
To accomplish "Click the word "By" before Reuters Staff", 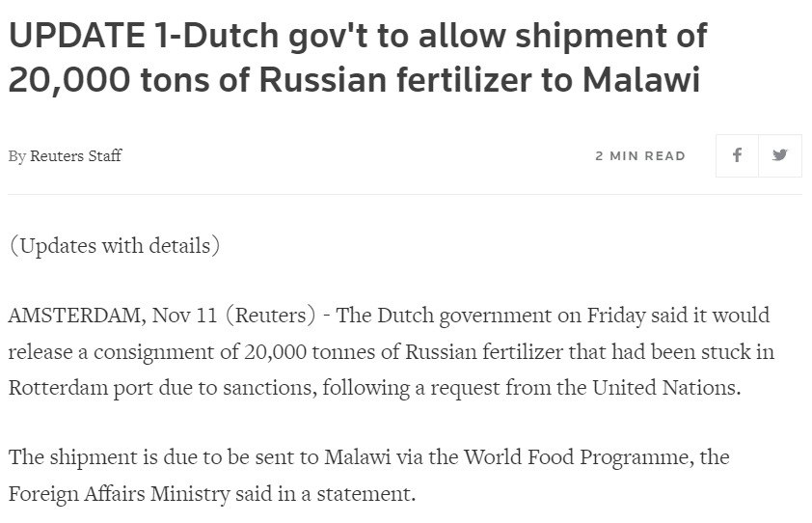I will 17,156.
